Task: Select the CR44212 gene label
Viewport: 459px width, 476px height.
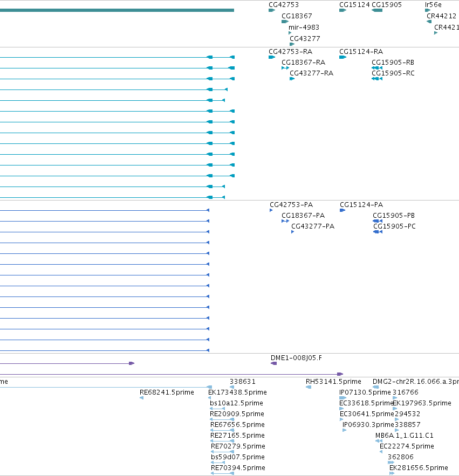Action: 441,16
